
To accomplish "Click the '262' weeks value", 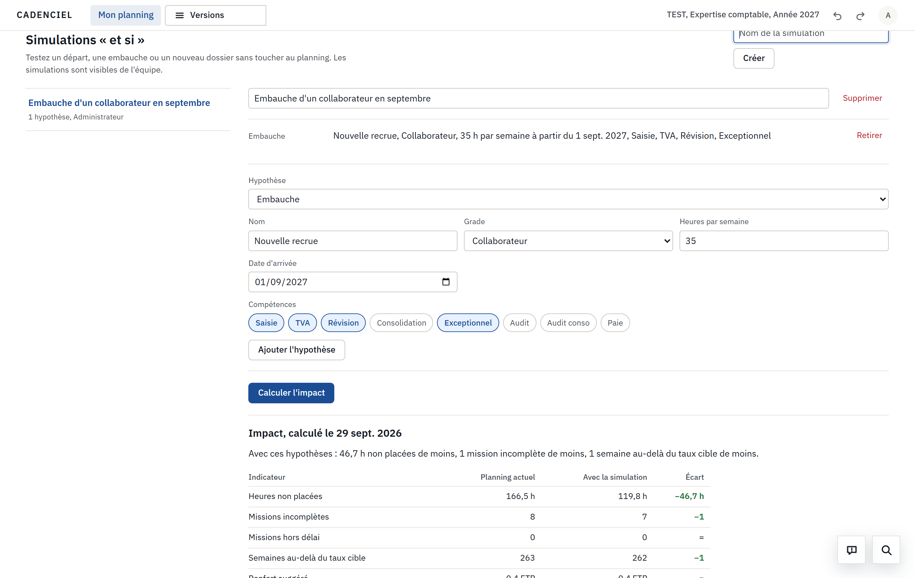I will pos(639,558).
